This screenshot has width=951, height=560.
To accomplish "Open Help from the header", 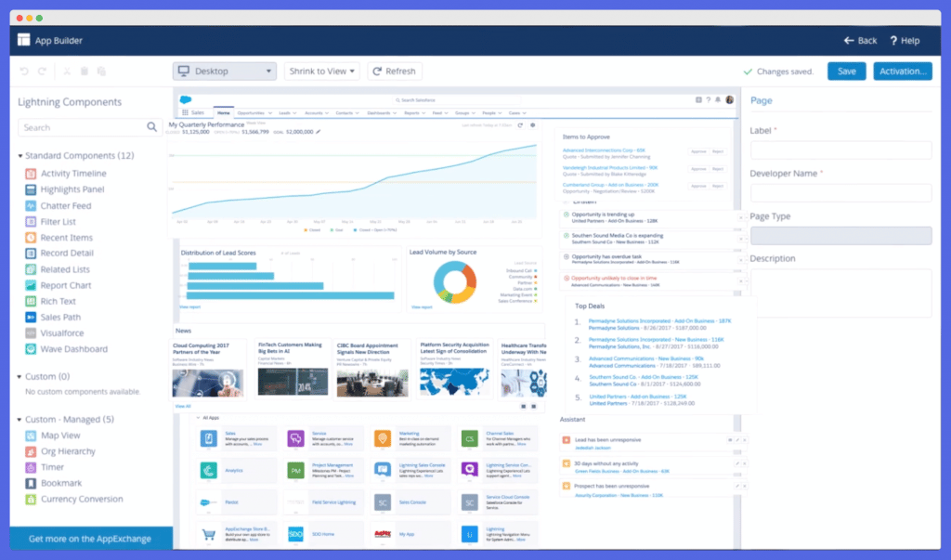I will pyautogui.click(x=905, y=41).
